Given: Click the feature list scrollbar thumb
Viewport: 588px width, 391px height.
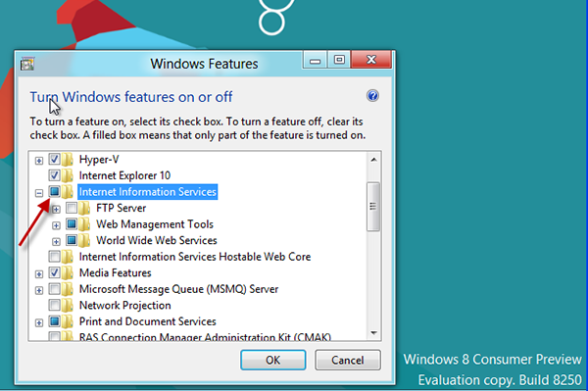Looking at the screenshot, I should [373, 207].
